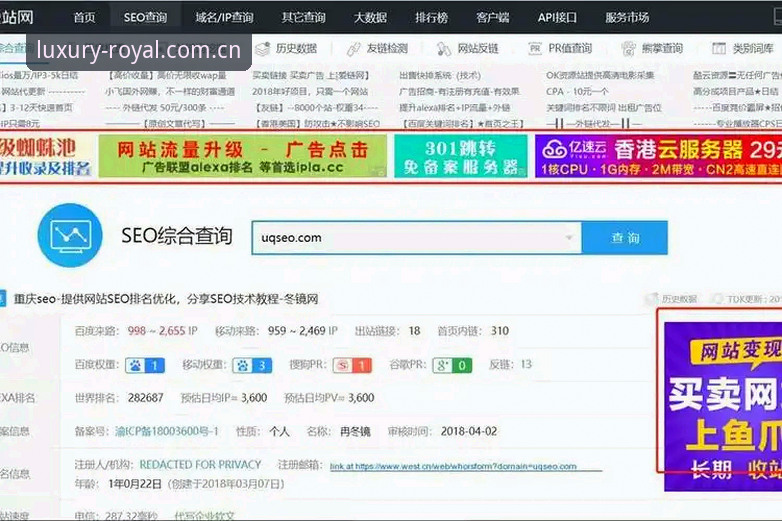Open the 亿速云 香港云服务器 banner

pos(658,156)
